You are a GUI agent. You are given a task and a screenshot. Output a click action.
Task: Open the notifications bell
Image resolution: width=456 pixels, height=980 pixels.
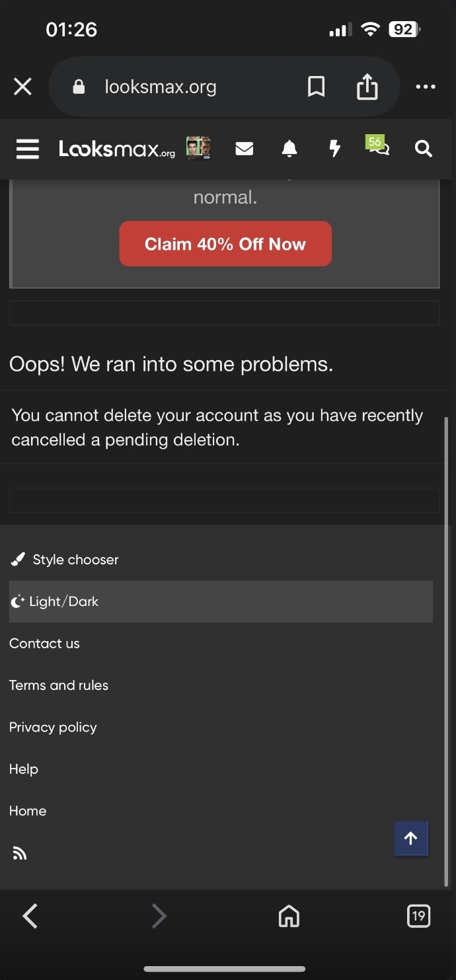[289, 149]
